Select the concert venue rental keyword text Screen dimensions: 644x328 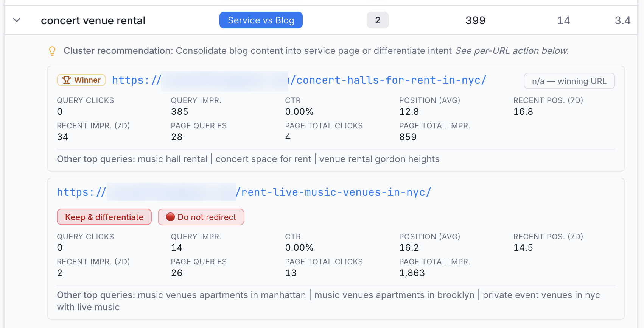click(93, 20)
